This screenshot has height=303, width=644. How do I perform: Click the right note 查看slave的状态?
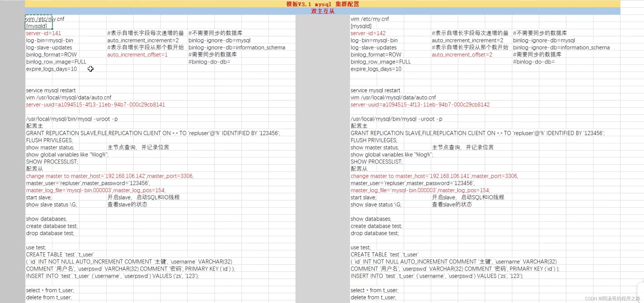tap(452, 204)
